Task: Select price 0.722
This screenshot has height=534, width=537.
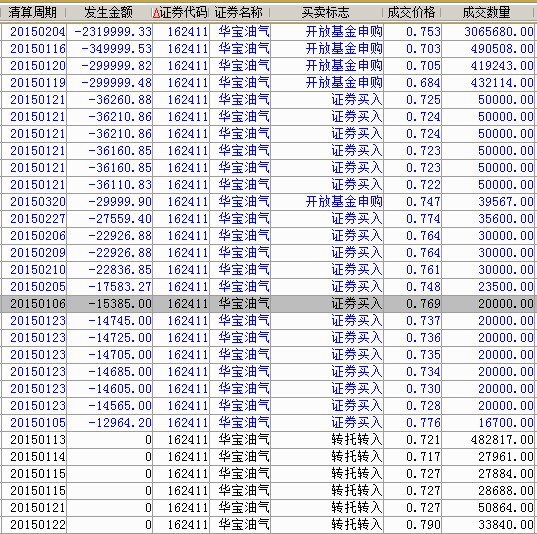Action: pyautogui.click(x=423, y=185)
